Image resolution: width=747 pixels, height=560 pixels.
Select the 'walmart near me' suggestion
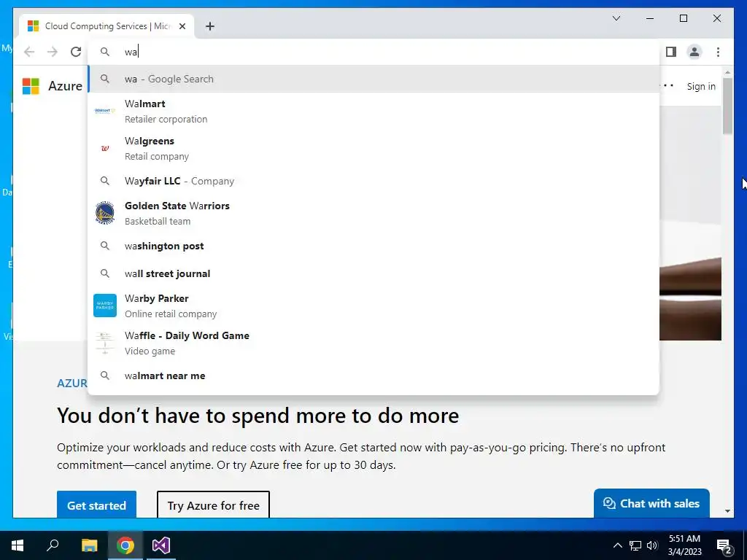[x=373, y=376]
